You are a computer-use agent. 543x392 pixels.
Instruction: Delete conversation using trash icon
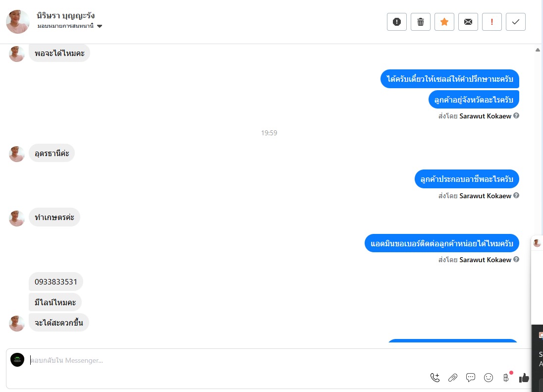[421, 22]
